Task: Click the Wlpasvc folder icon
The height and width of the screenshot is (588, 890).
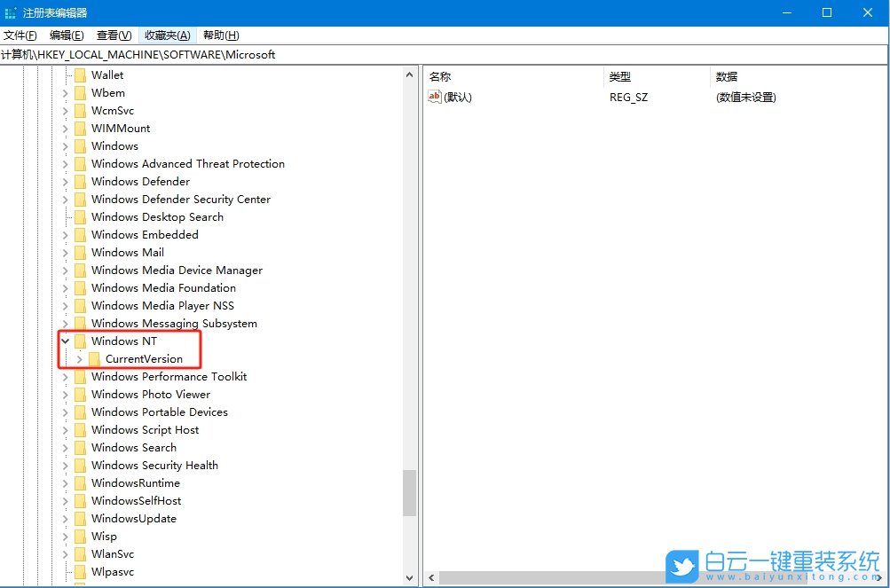Action: click(81, 571)
